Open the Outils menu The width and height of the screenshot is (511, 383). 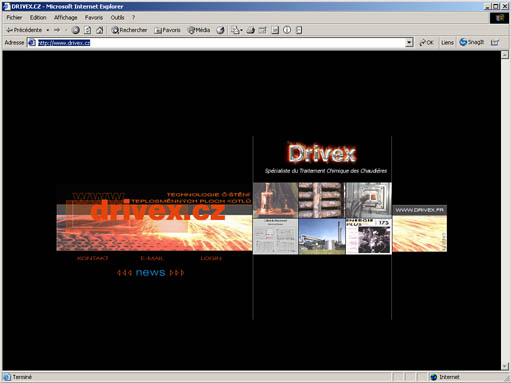(x=117, y=17)
